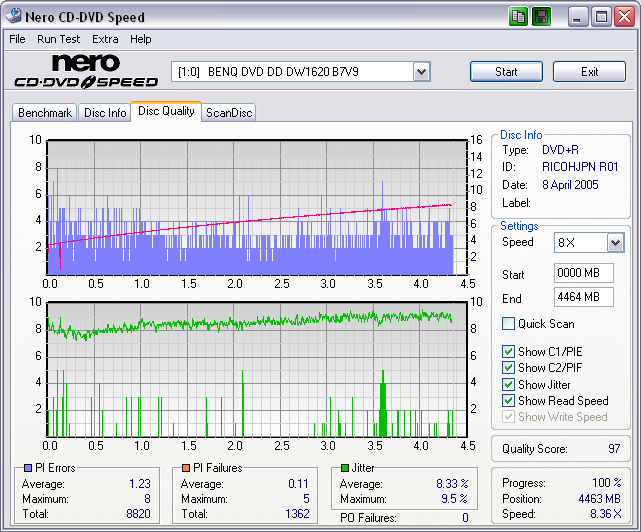Click the green copy to clipboard icon
641x532 pixels.
(518, 17)
